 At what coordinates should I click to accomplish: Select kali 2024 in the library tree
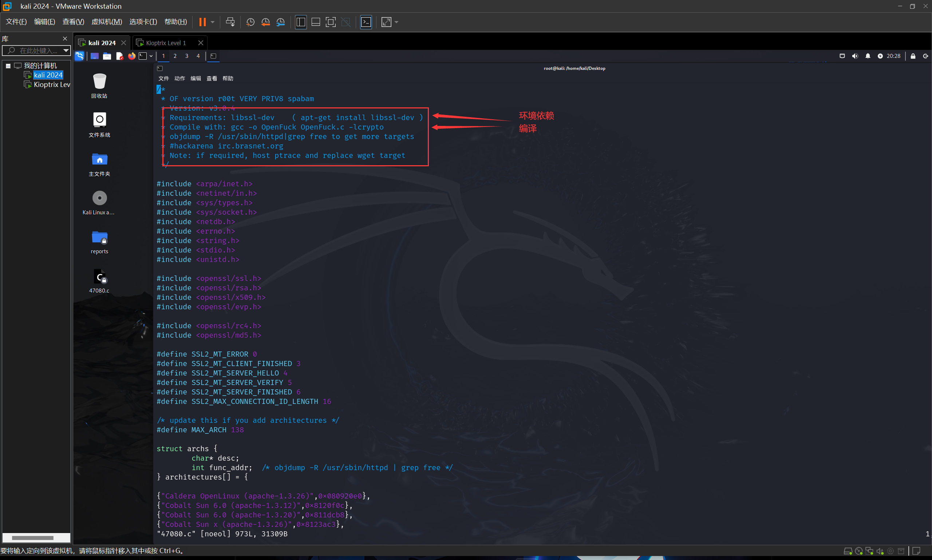coord(48,75)
